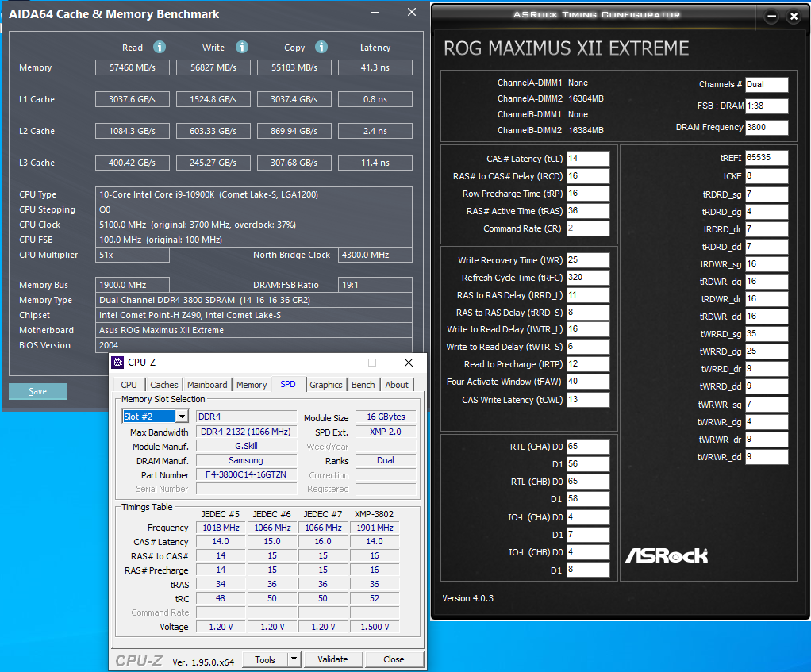
Task: Click the RTL (CHA) D0 field
Action: coord(588,447)
